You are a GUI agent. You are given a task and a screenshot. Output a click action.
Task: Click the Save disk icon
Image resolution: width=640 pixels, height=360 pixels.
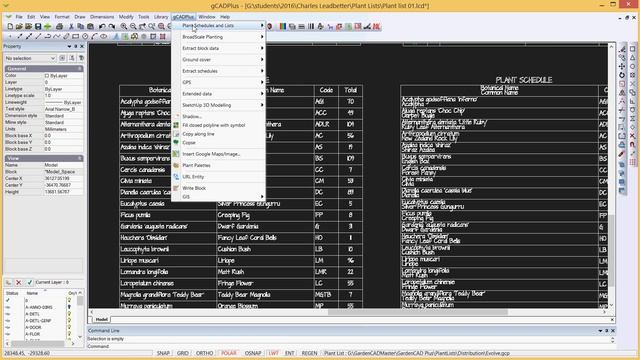point(38,27)
